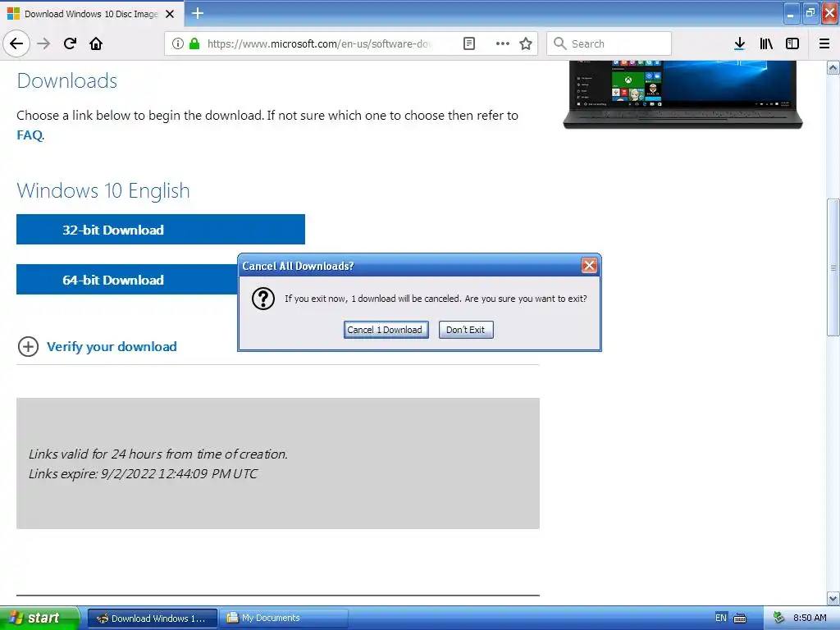Image resolution: width=840 pixels, height=630 pixels.
Task: Select the Download Windows 10 Disc Image tab
Action: coord(91,14)
